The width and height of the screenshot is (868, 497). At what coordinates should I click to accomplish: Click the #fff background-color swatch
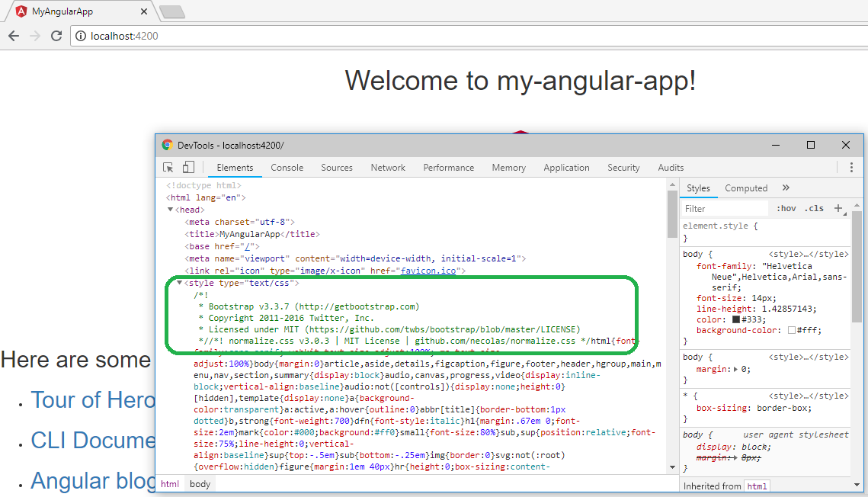792,330
